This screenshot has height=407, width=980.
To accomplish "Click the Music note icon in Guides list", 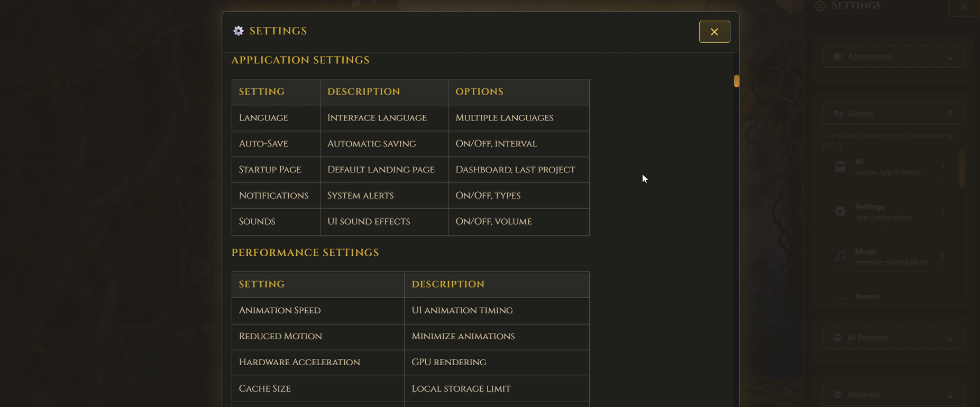I will tap(840, 256).
